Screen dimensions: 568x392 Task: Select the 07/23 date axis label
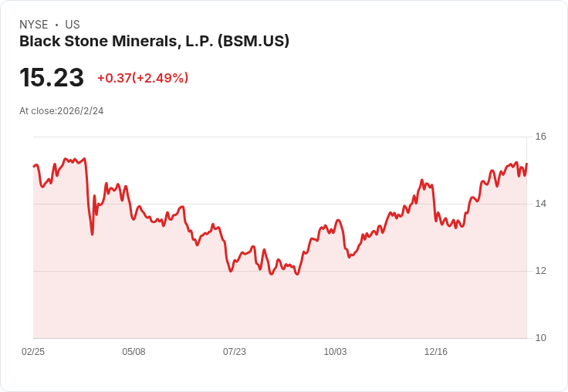pyautogui.click(x=235, y=351)
